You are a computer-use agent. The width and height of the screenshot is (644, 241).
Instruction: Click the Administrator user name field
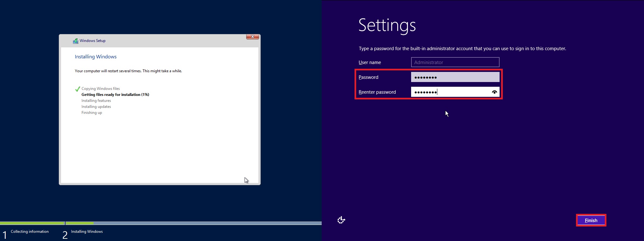coord(455,62)
